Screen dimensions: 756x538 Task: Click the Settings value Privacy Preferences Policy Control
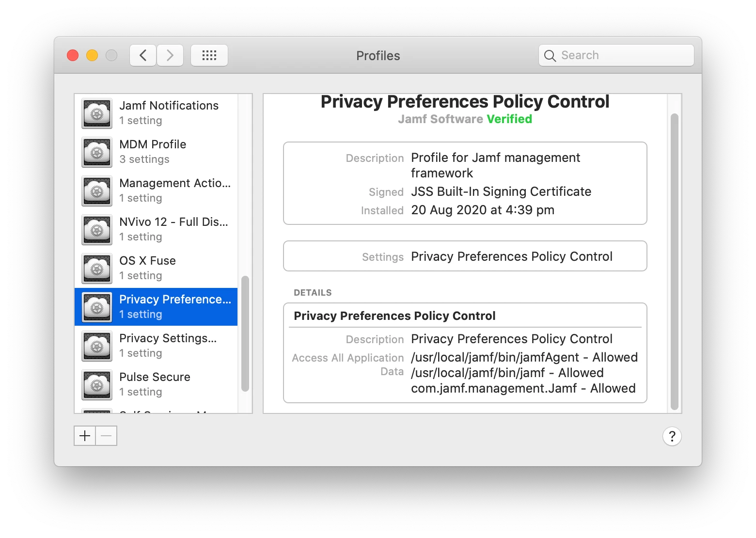point(512,256)
